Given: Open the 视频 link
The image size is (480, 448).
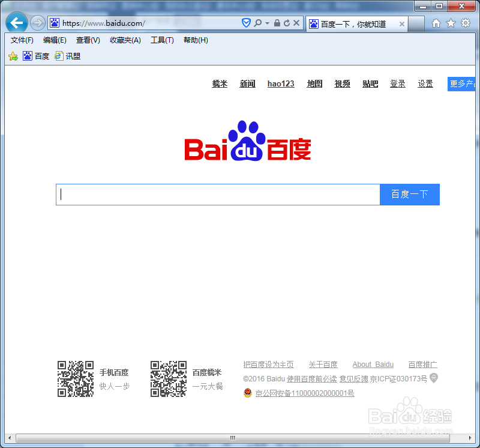Looking at the screenshot, I should tap(342, 83).
